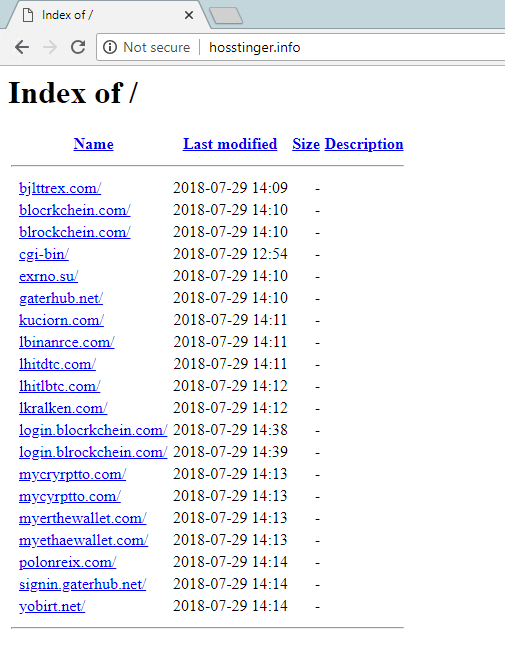The image size is (505, 651).
Task: Click timestamp 2018-07-29 14:13 for myerthewallet.com
Action: pos(230,518)
